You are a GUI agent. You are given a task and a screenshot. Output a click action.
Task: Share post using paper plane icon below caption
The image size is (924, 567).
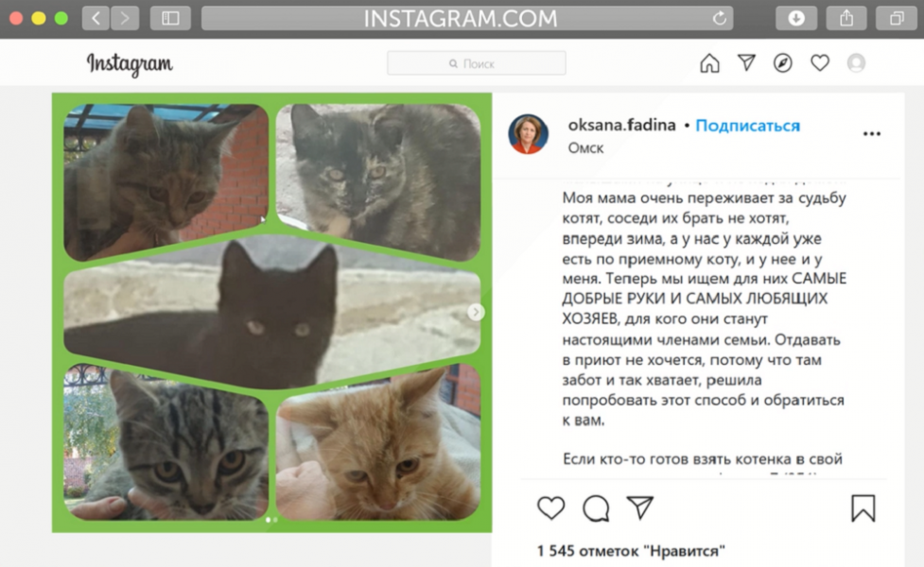tap(640, 507)
